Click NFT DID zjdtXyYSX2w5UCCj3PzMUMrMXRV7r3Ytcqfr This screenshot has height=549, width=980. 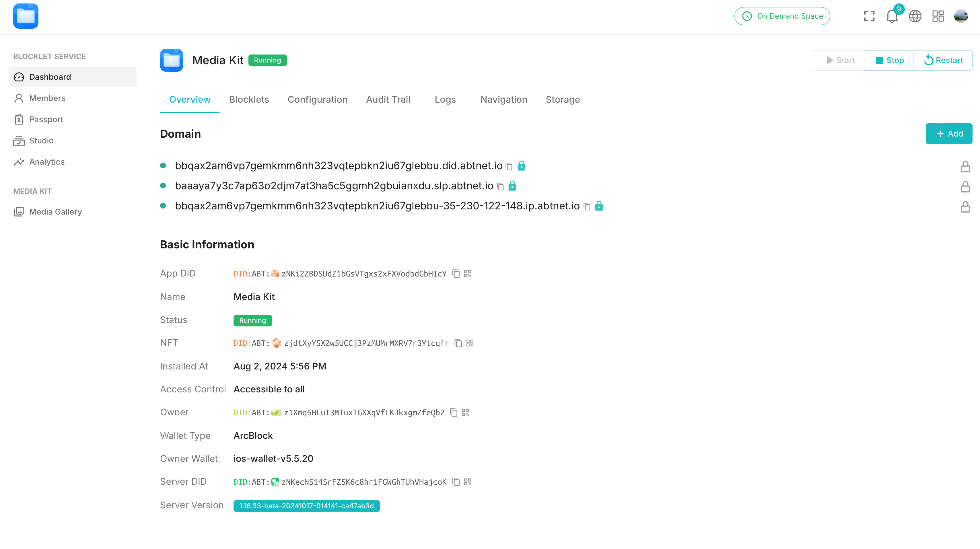tap(366, 343)
